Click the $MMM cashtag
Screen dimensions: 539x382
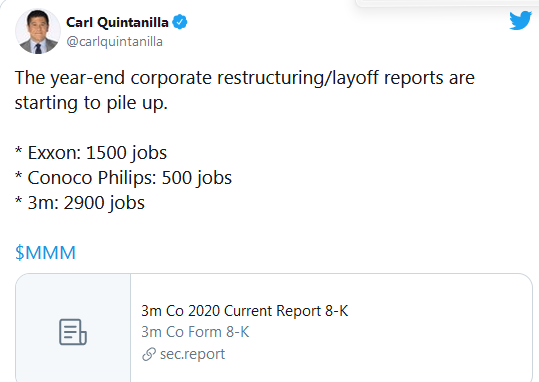coord(45,253)
